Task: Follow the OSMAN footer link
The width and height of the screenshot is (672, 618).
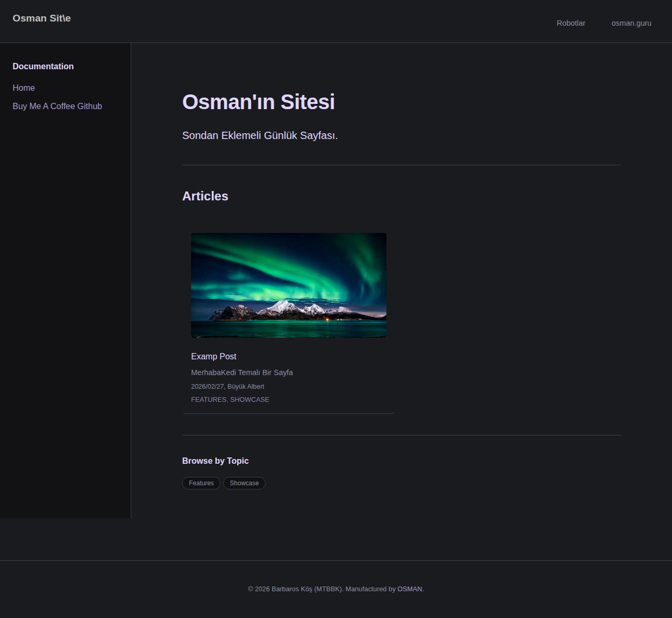Action: [x=409, y=589]
